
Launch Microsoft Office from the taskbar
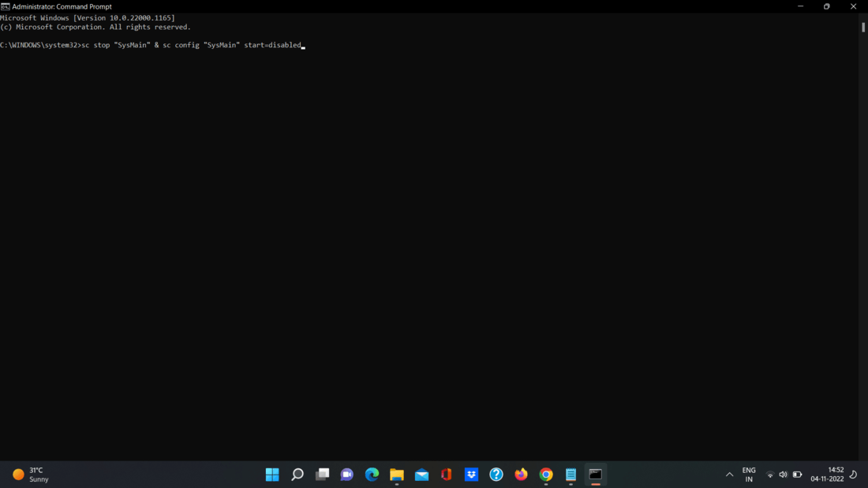point(446,474)
